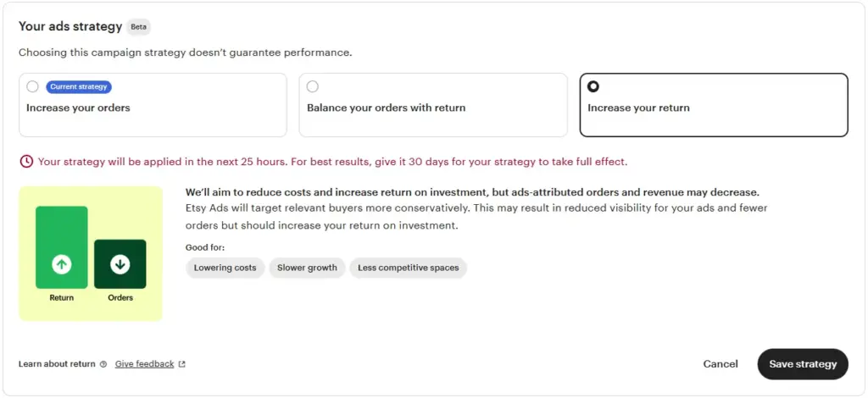Click the external link icon beside Give feedback
This screenshot has height=398, width=868.
coord(182,364)
